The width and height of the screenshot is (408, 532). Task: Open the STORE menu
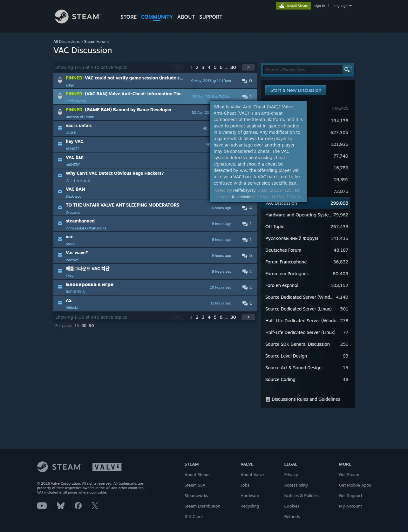coord(128,17)
